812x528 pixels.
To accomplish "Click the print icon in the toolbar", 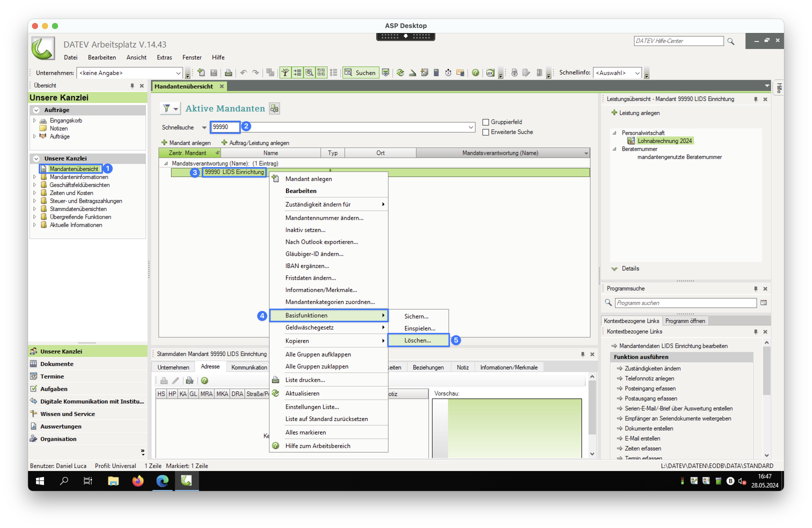I will [228, 73].
